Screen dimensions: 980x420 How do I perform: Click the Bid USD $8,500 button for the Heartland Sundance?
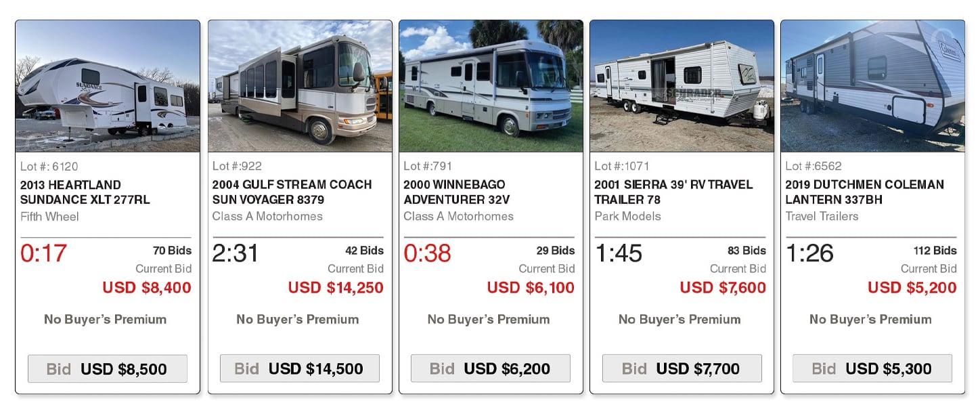click(107, 369)
